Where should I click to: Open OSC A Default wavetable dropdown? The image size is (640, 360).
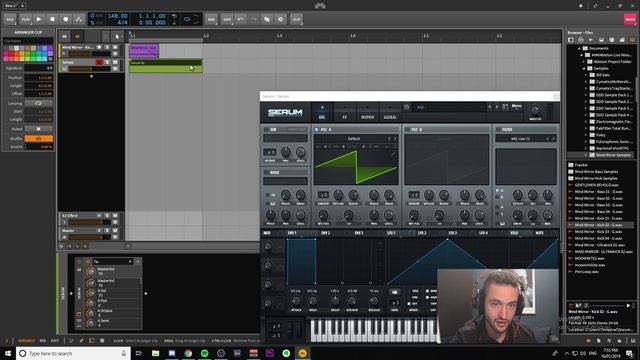[353, 139]
